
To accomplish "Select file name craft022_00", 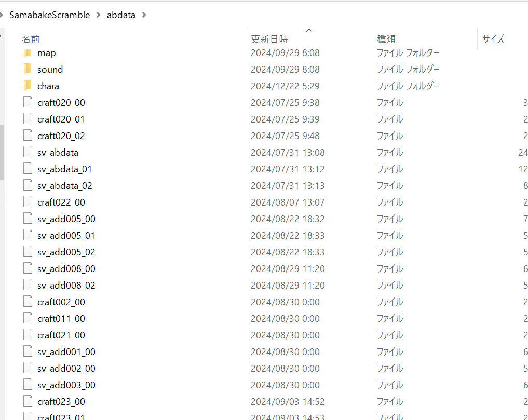I will 61,202.
